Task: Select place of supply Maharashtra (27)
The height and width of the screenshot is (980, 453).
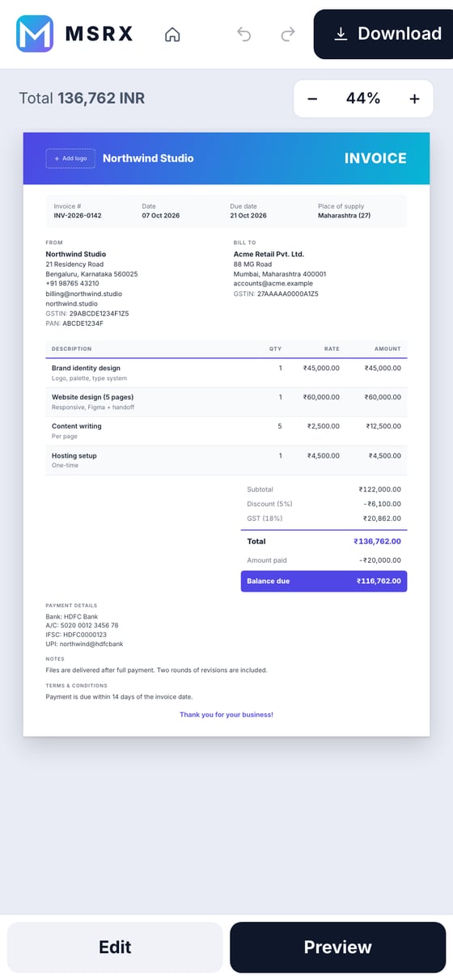Action: 345,216
